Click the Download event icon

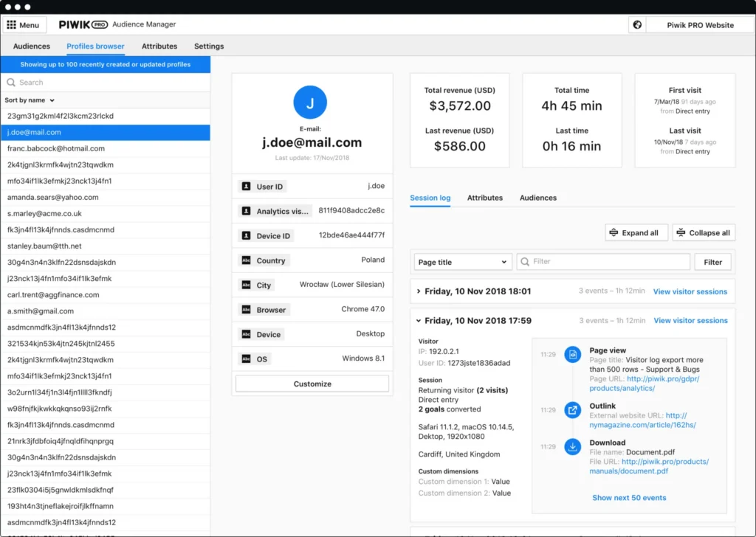tap(573, 446)
